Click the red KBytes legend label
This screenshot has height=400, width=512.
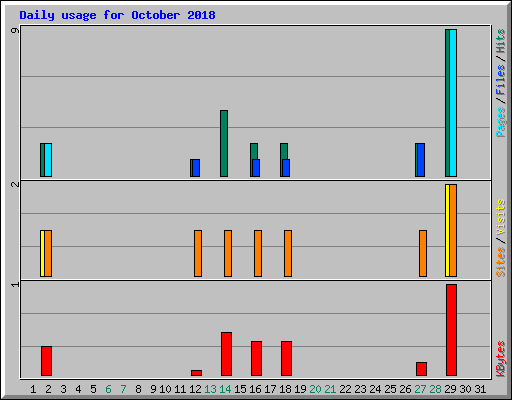tap(500, 359)
